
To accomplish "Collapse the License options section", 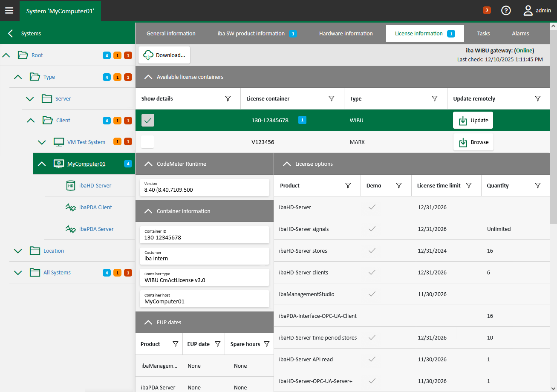I will click(x=287, y=164).
